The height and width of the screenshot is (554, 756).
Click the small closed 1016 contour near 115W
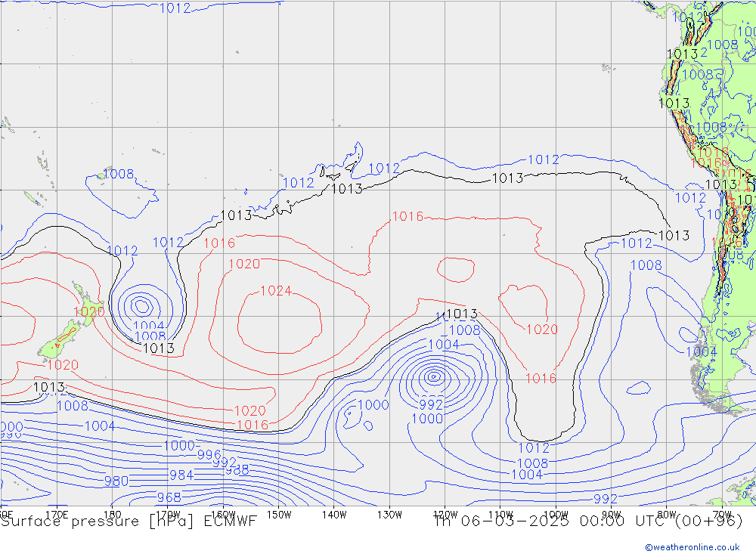point(456,269)
